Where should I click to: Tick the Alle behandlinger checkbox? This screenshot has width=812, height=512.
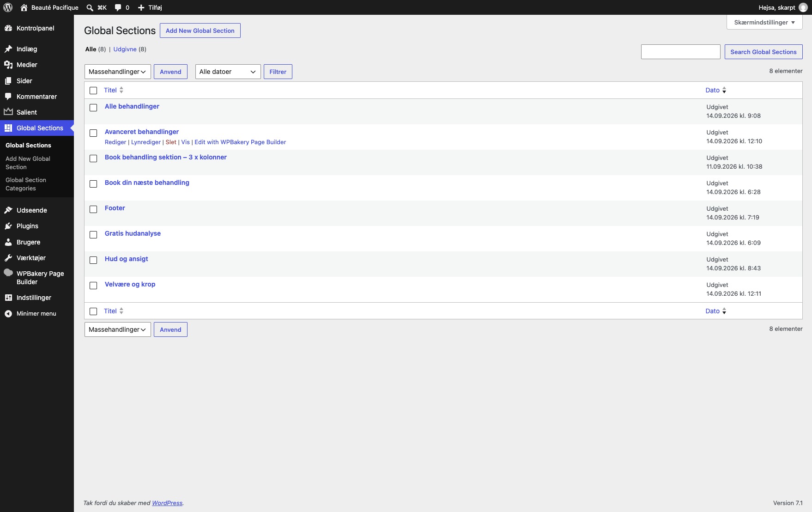point(93,108)
